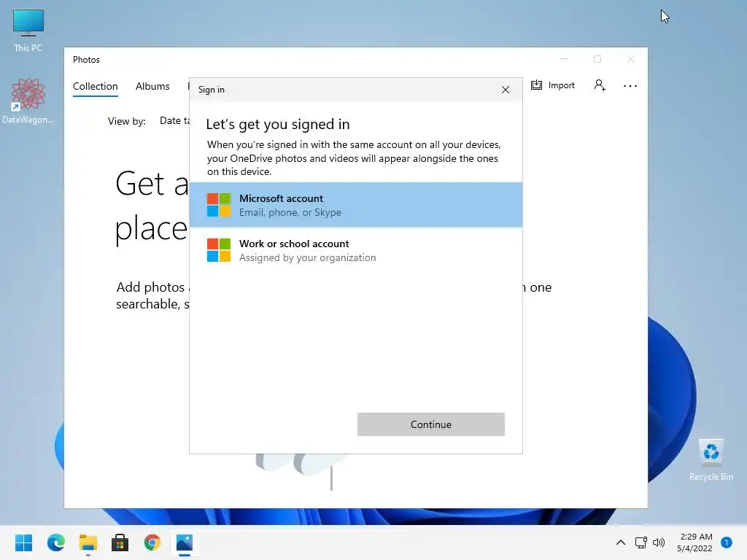Image resolution: width=747 pixels, height=560 pixels.
Task: Open Microsoft Store from taskbar
Action: coord(120,542)
